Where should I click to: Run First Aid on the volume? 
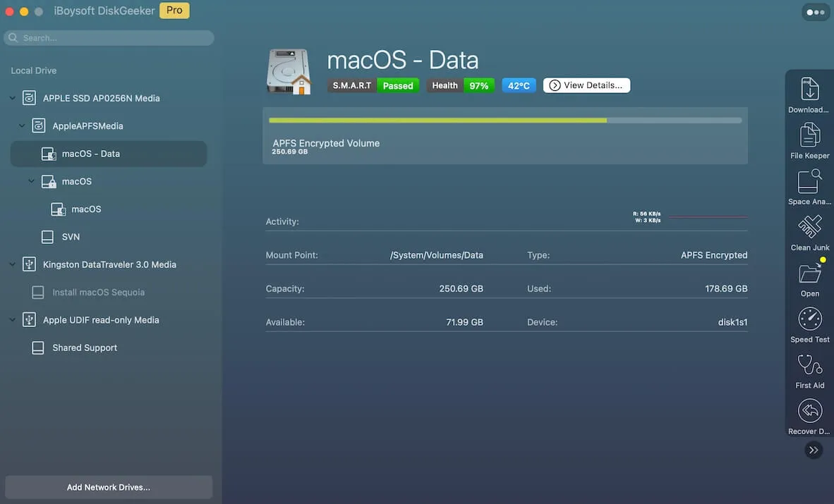(809, 371)
